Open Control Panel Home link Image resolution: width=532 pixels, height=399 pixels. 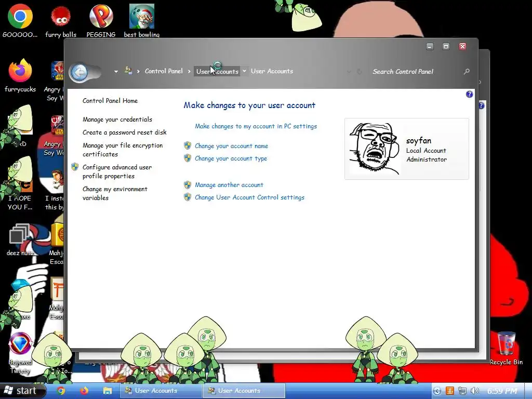coord(110,101)
